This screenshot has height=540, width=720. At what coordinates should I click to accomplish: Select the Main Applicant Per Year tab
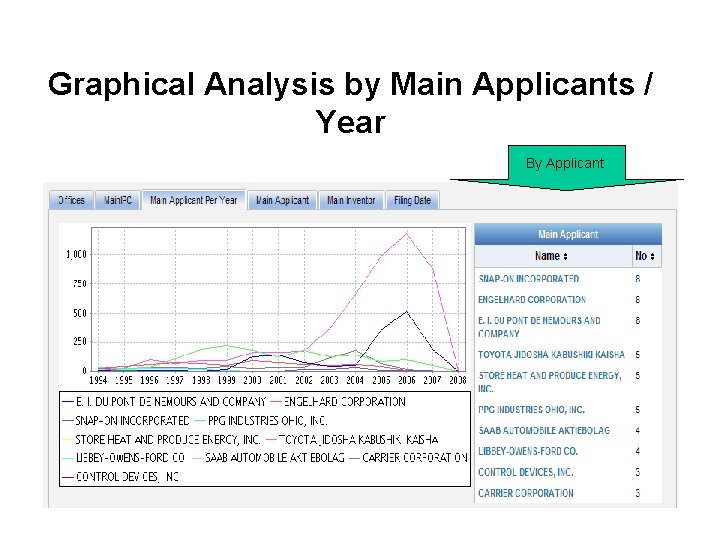[x=193, y=200]
